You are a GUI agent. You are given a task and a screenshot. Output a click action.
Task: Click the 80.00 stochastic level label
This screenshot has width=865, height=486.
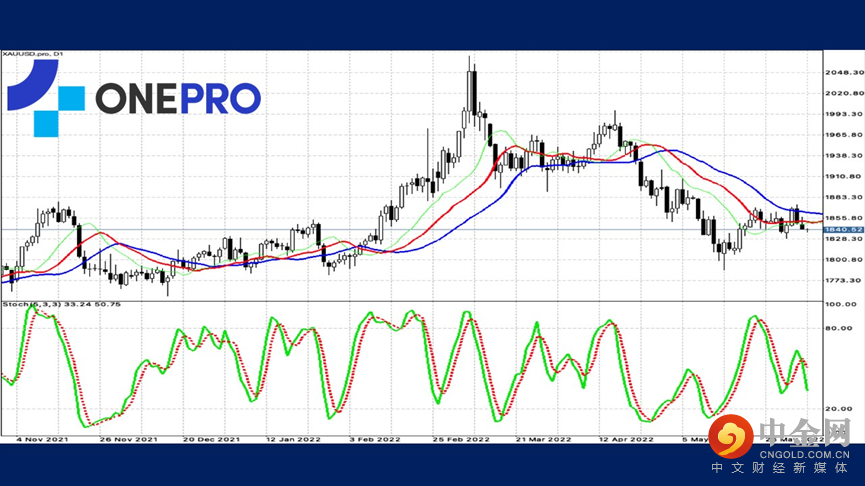839,328
